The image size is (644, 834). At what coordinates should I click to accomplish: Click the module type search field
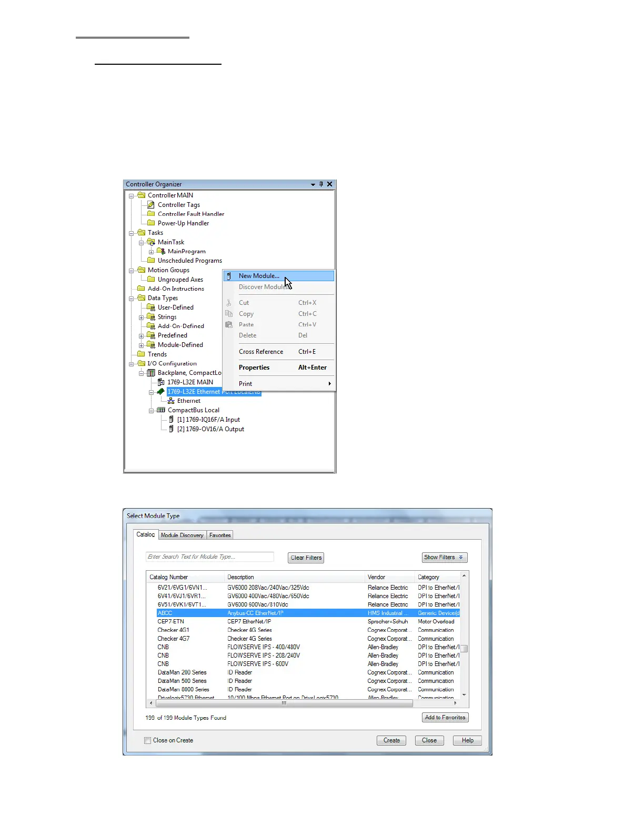coord(209,557)
